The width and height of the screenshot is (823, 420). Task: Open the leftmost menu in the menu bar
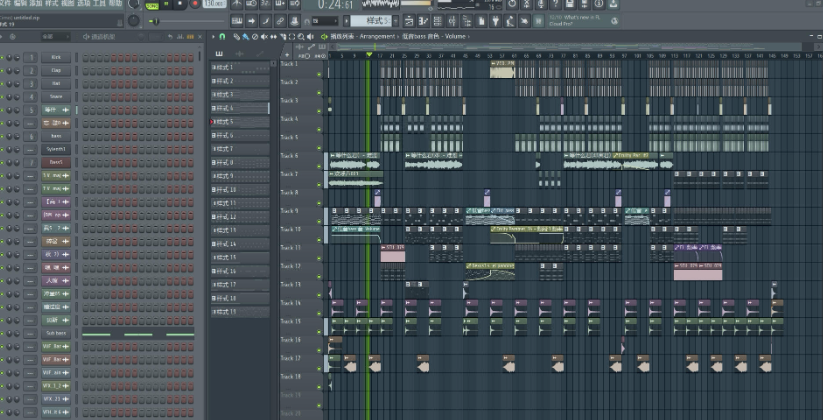(5, 4)
